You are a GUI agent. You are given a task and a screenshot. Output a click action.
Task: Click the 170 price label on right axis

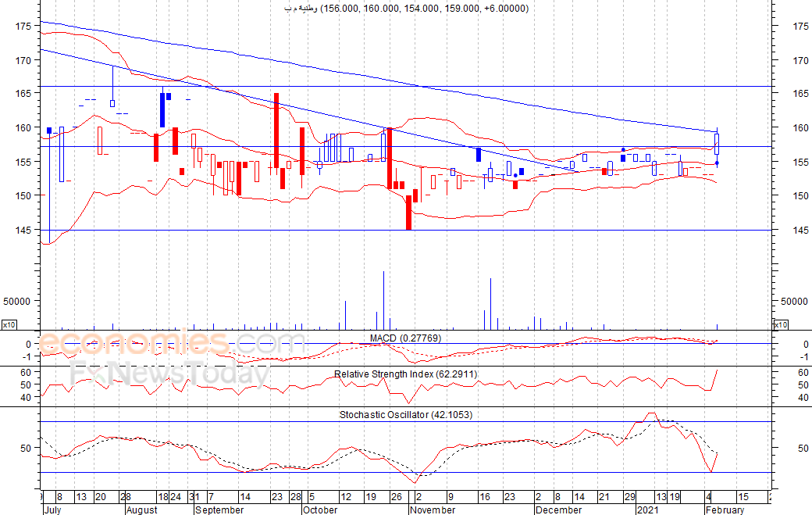800,60
